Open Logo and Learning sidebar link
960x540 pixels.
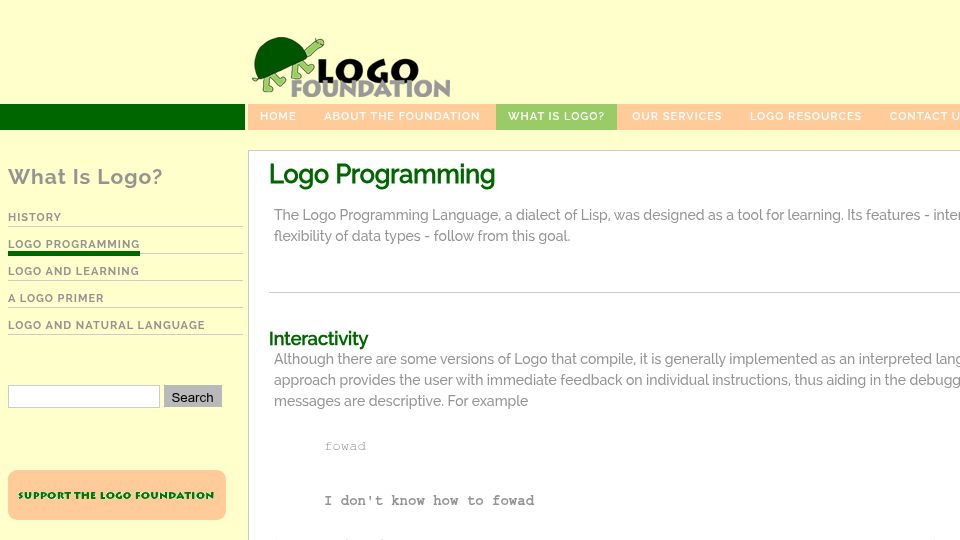point(73,271)
